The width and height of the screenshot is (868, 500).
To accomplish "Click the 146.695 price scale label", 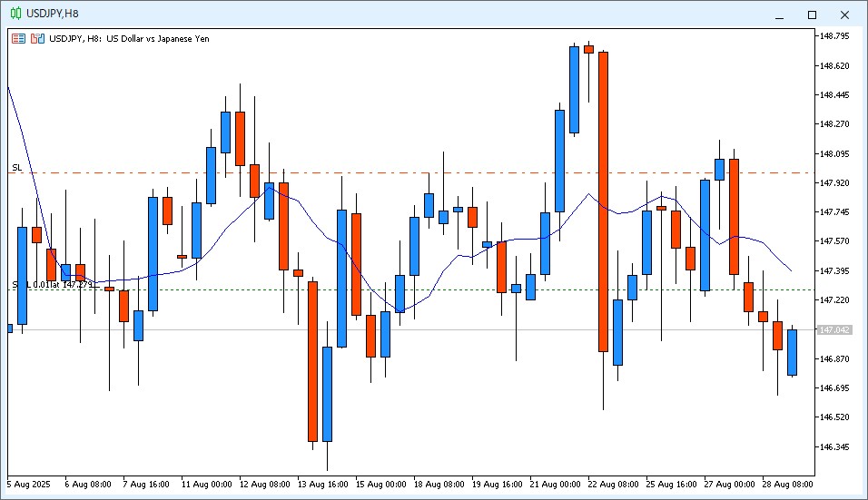I will (834, 387).
